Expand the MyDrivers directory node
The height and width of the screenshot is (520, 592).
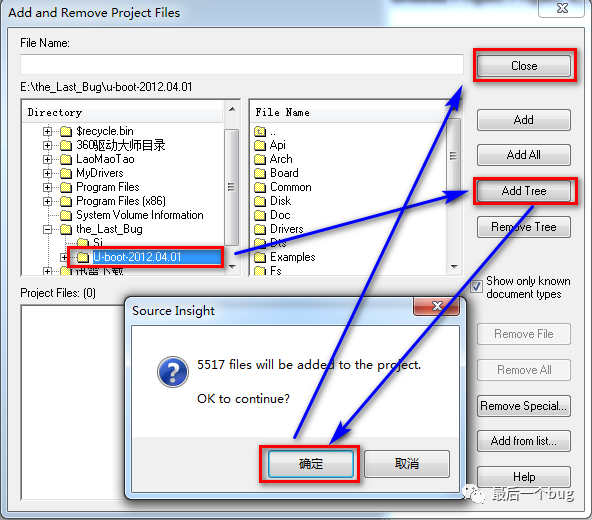tap(47, 173)
